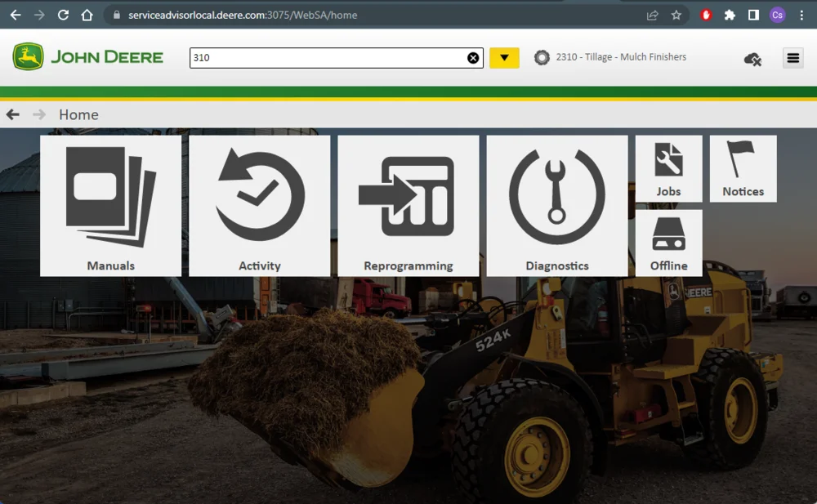
Task: Open the Activity history tile
Action: pos(259,206)
